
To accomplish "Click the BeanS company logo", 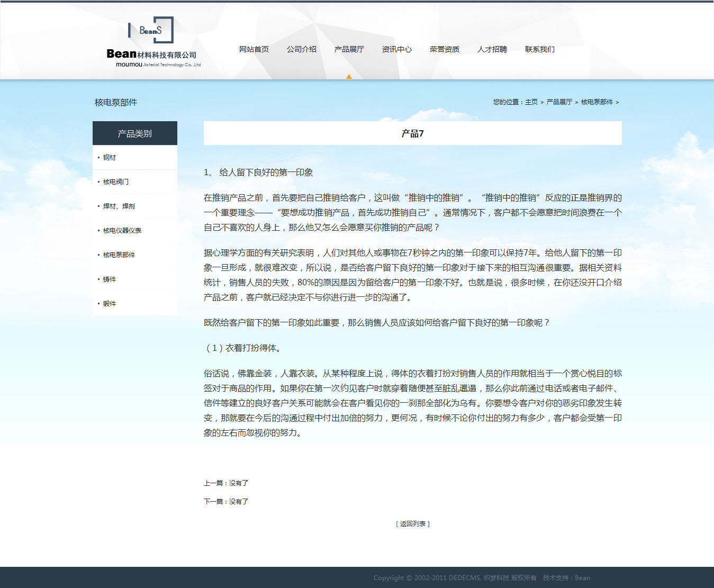I will (x=153, y=42).
